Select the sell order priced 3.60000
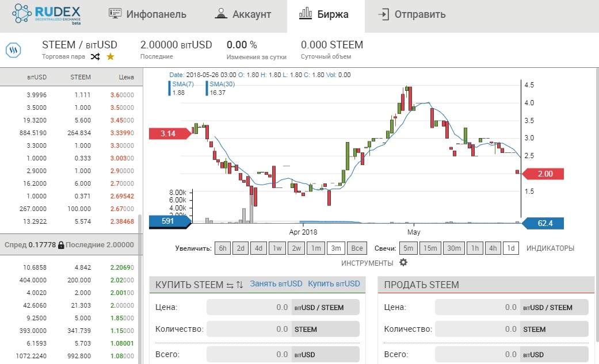The height and width of the screenshot is (364, 599). (71, 95)
